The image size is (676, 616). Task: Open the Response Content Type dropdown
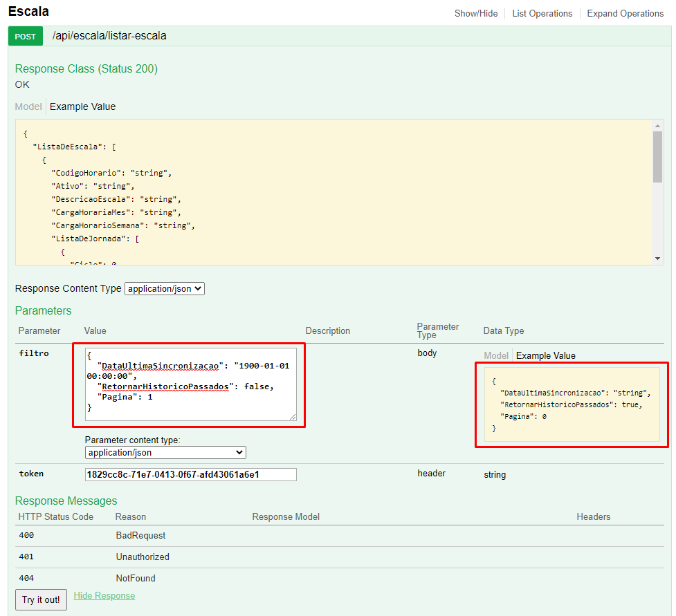[165, 288]
